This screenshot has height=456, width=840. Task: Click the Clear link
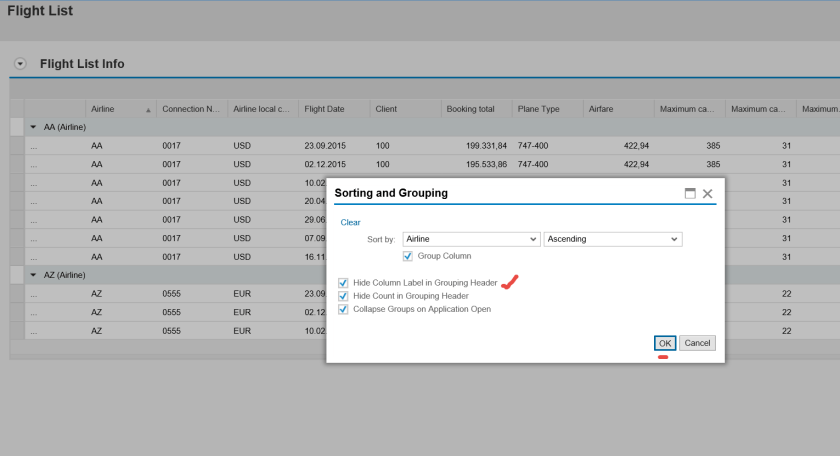(x=350, y=222)
